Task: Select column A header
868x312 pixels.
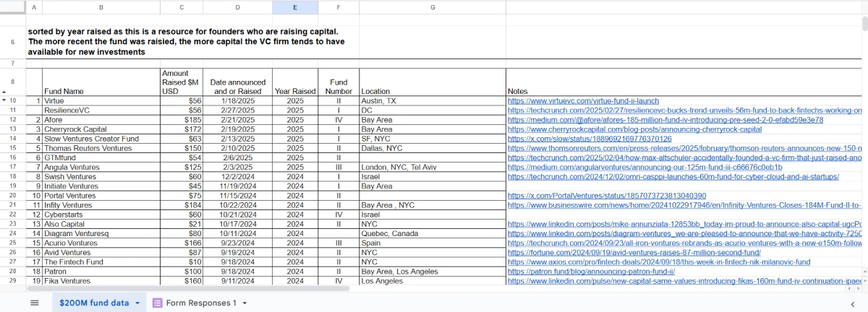Action: (x=34, y=6)
